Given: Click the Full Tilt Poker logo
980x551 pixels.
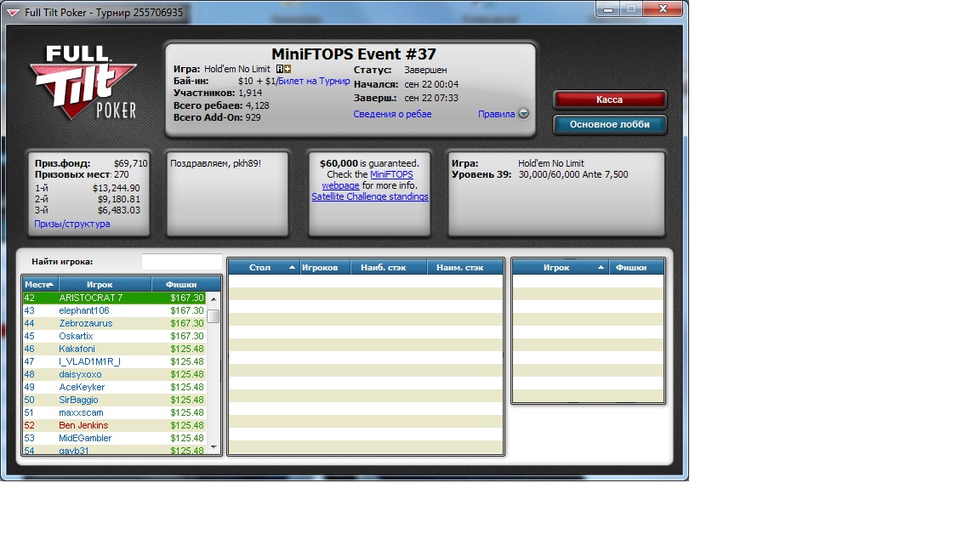Looking at the screenshot, I should point(85,82).
